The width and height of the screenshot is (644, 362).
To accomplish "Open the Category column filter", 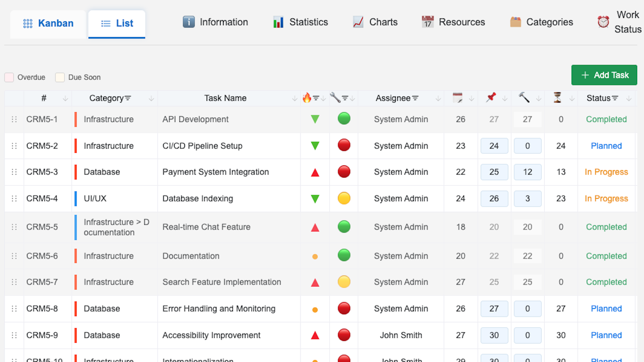I will pyautogui.click(x=128, y=98).
